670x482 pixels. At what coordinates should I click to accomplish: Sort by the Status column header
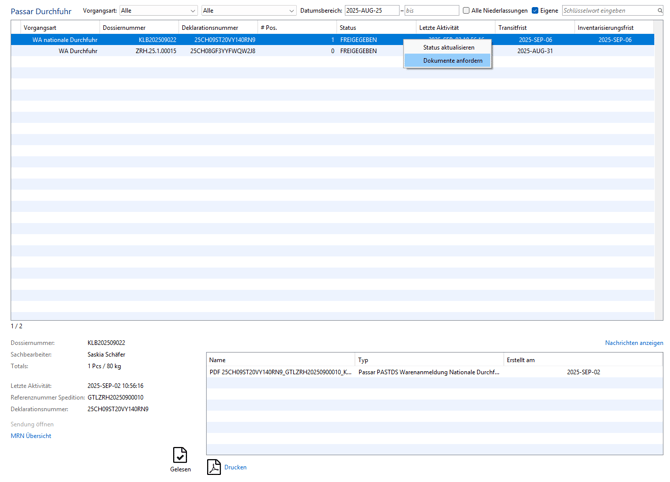coord(376,27)
